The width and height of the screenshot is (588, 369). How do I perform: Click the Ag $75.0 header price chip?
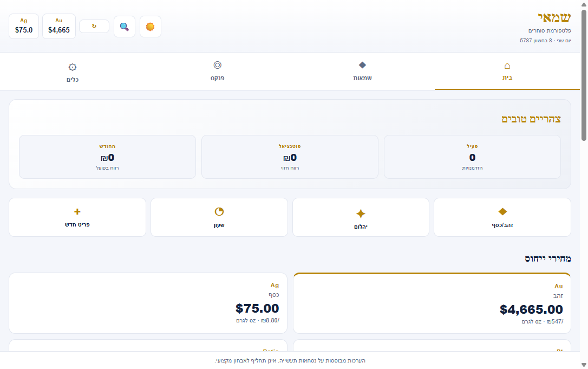[x=24, y=26]
